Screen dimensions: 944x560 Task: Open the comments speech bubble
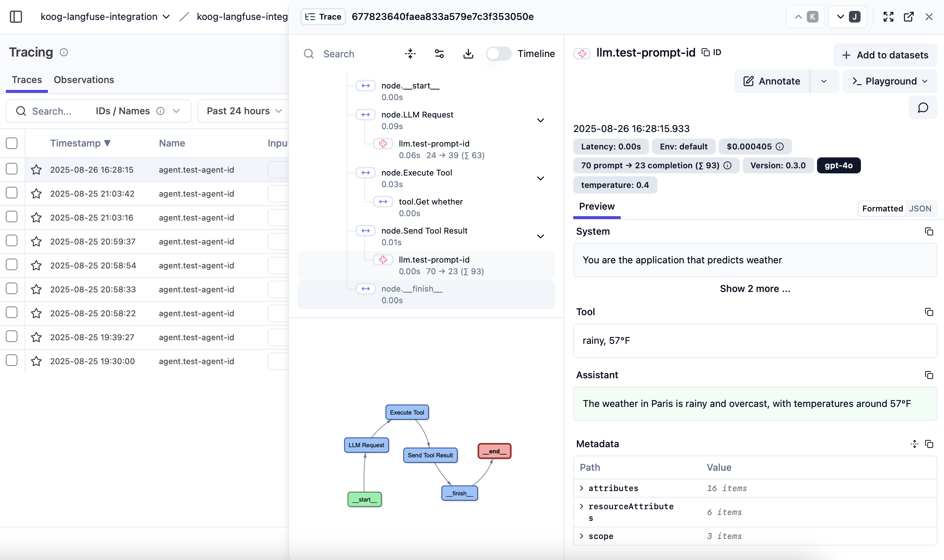click(x=923, y=108)
